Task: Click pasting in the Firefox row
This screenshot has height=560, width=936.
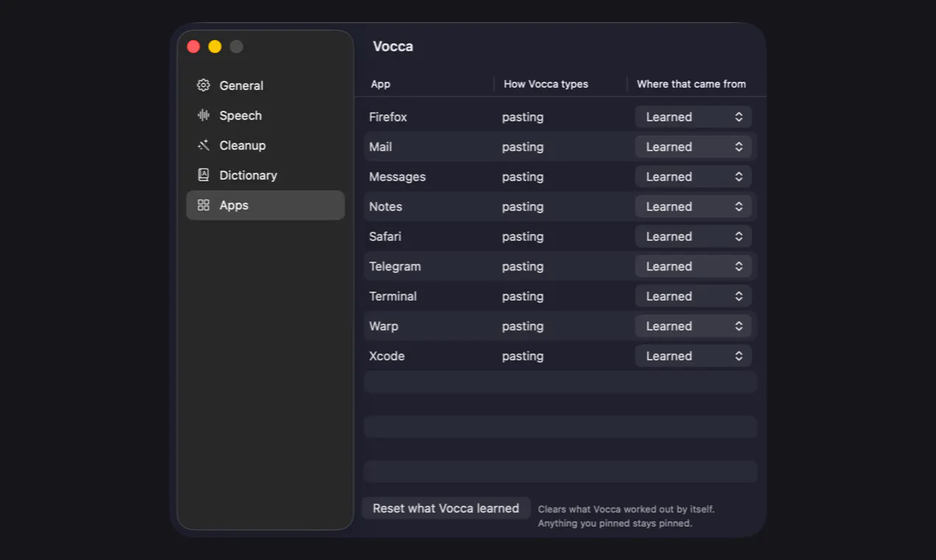Action: 523,117
